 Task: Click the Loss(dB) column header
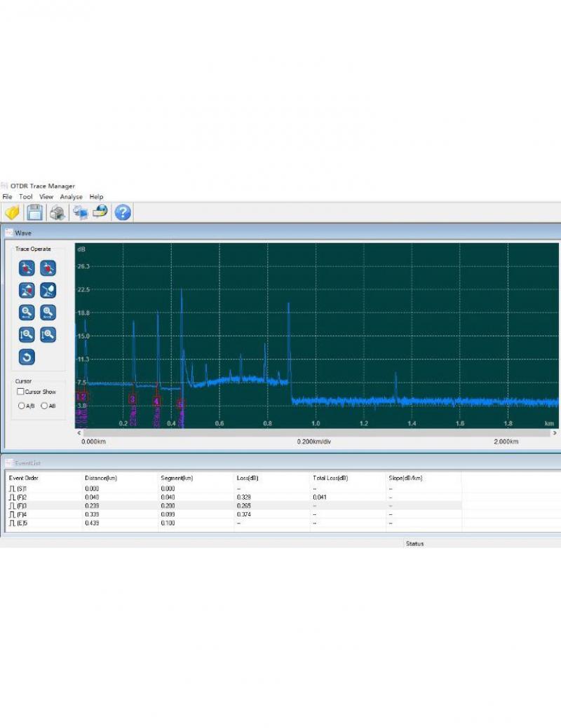click(x=248, y=478)
